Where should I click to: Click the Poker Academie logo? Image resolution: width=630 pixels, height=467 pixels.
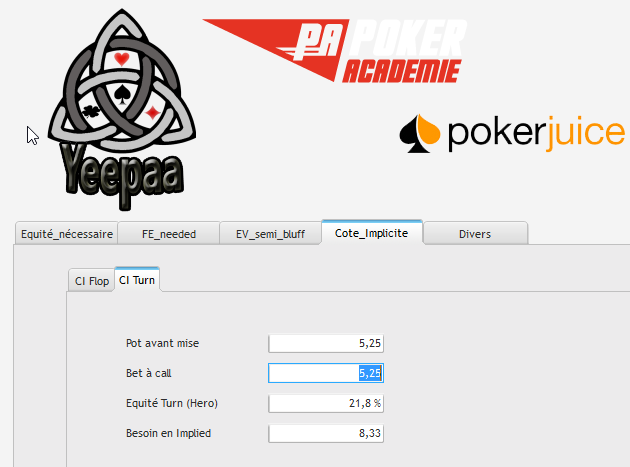click(335, 50)
